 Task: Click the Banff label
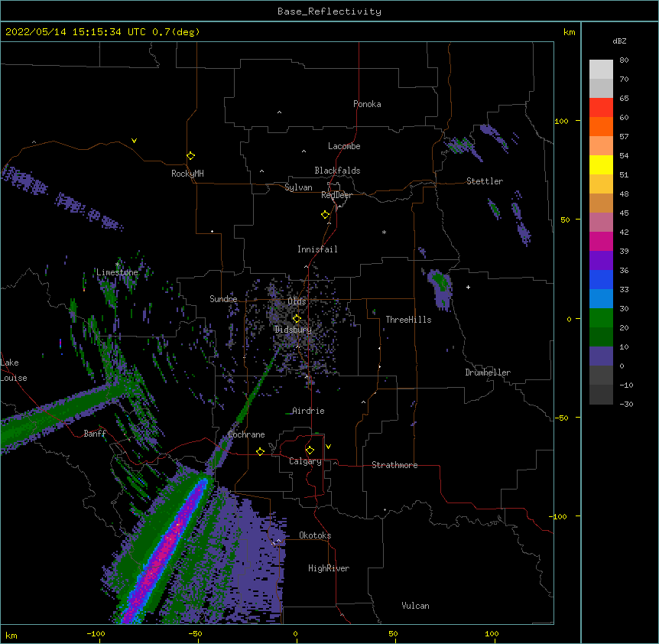point(95,434)
